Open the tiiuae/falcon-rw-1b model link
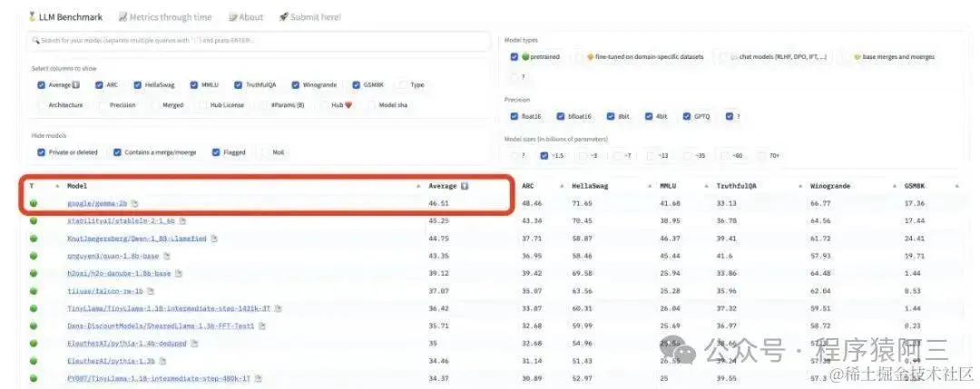 click(x=105, y=291)
